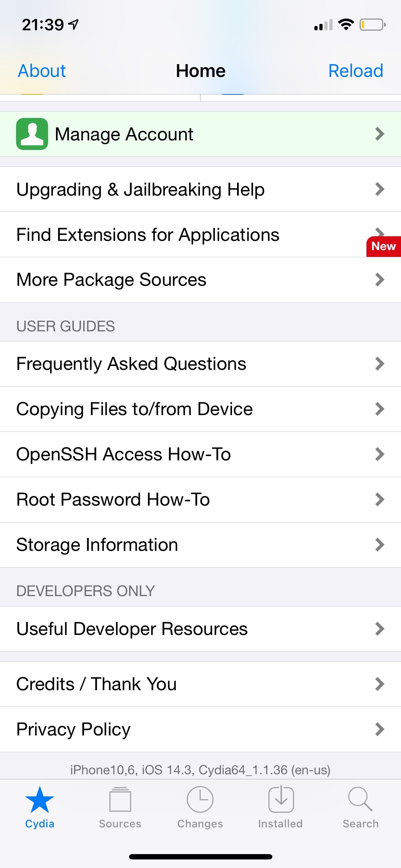Open the Cydia star tab icon
The width and height of the screenshot is (401, 868).
(x=40, y=800)
